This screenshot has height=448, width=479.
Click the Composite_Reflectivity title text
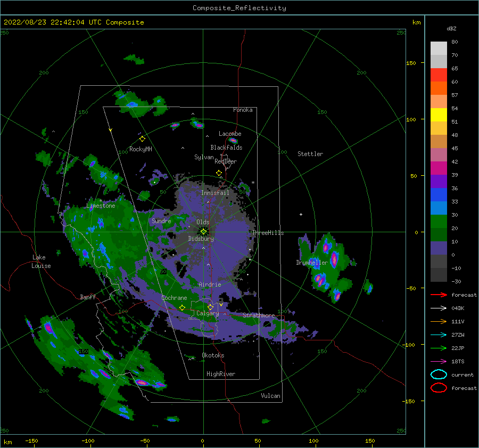(240, 8)
